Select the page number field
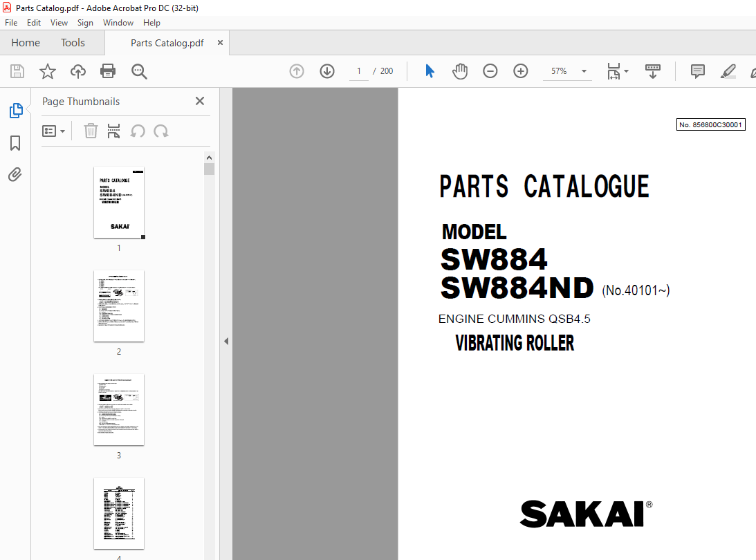 [359, 71]
